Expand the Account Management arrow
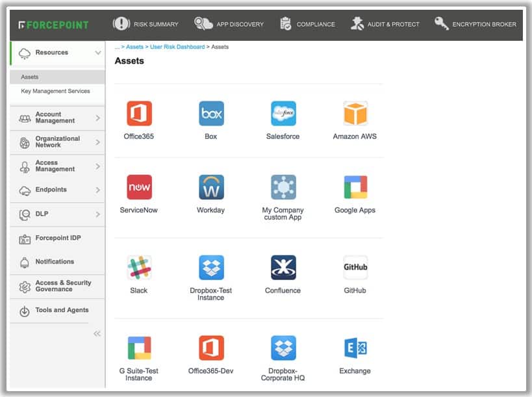 tap(97, 118)
